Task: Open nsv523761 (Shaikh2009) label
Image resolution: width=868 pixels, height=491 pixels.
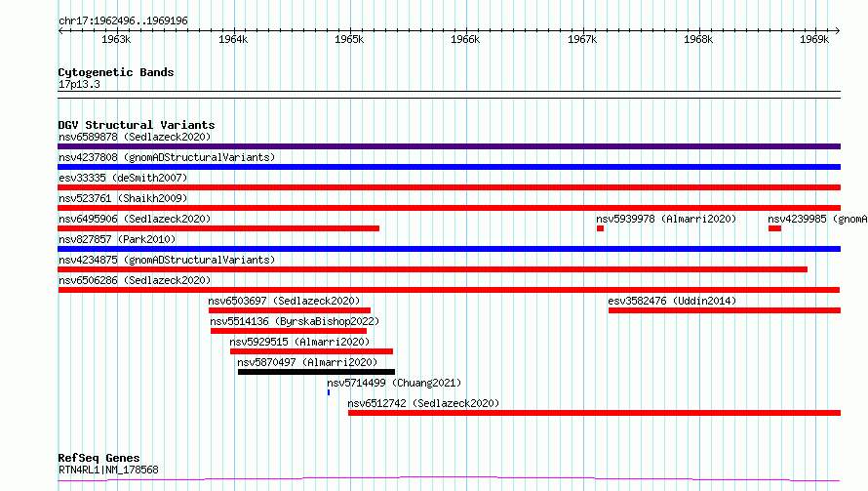Action: point(123,198)
